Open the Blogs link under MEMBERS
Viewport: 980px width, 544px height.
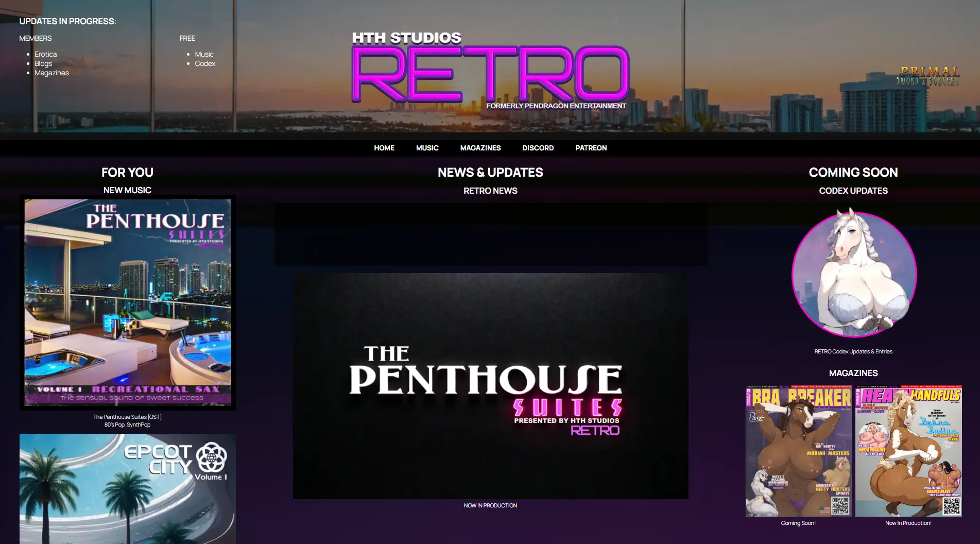click(43, 63)
